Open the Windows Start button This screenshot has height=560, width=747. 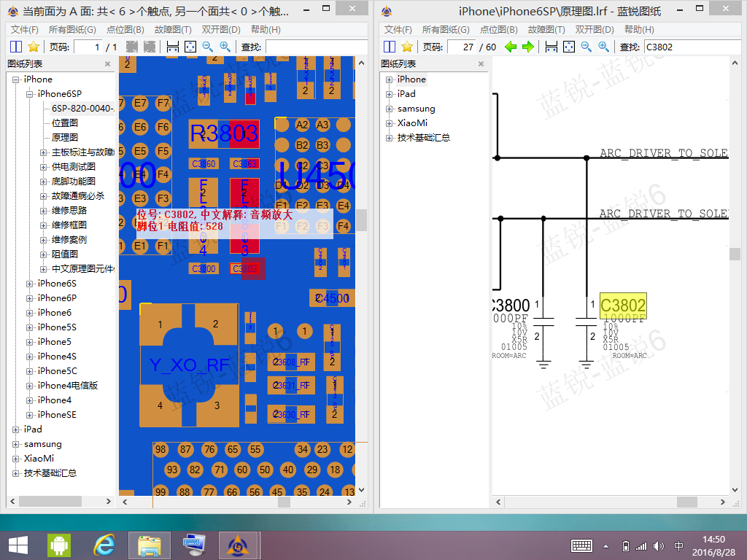point(18,545)
